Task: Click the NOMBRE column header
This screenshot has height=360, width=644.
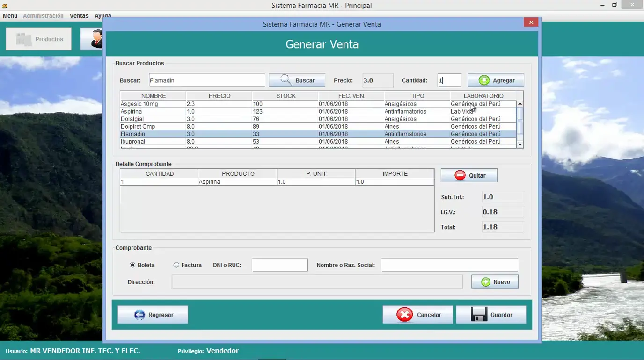Action: (x=153, y=96)
